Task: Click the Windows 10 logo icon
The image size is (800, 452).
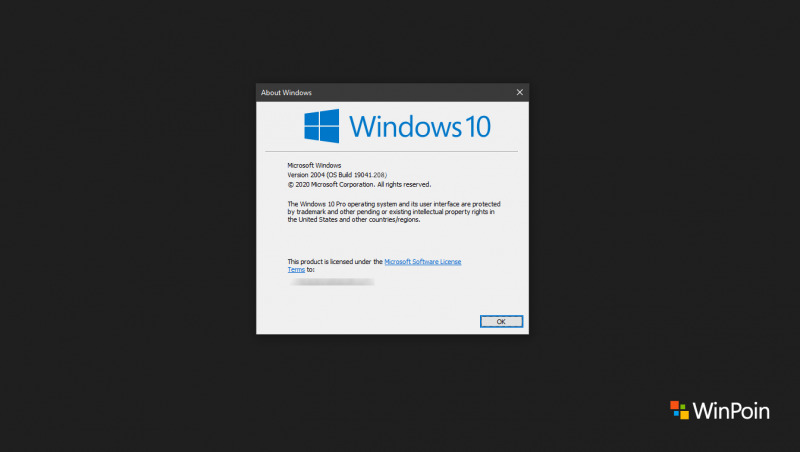Action: [321, 126]
